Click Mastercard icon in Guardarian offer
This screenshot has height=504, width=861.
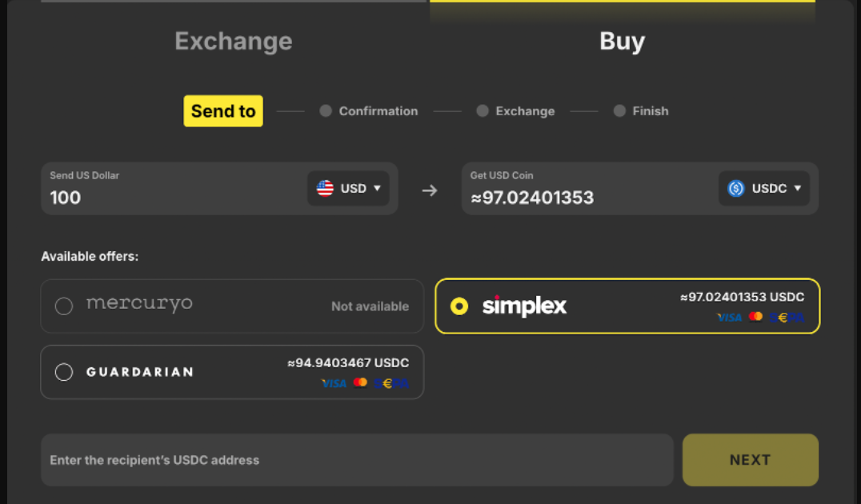360,383
